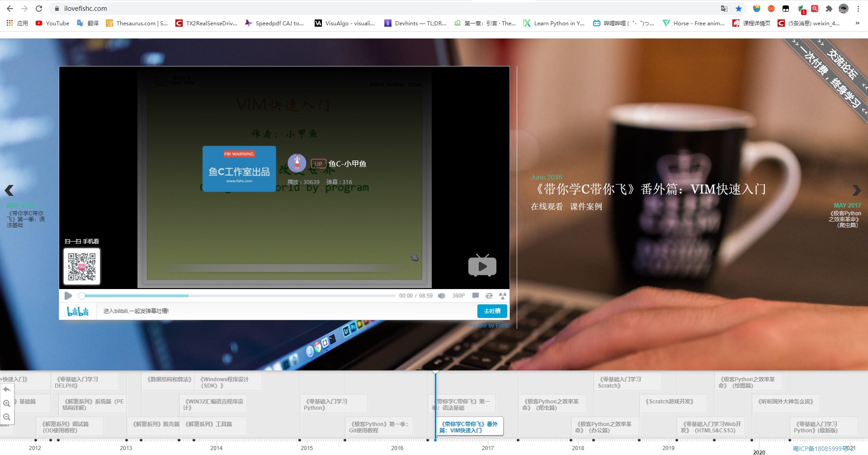The height and width of the screenshot is (455, 868).
Task: Open the red magnifier search extension
Action: (815, 9)
